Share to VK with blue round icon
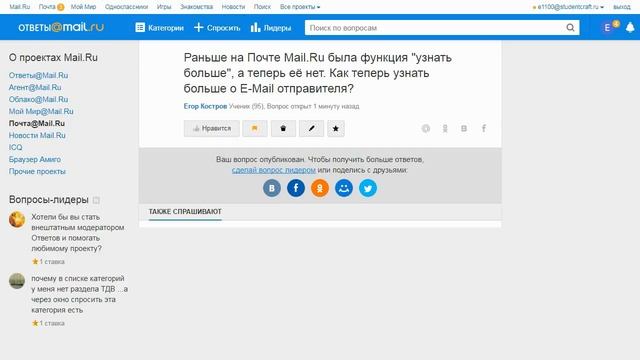 point(272,188)
